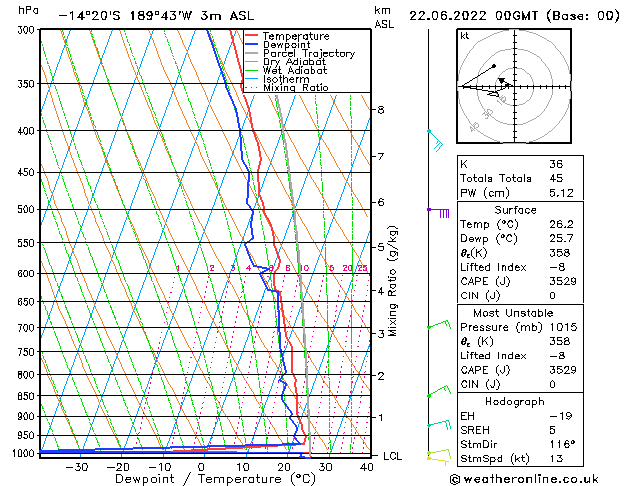Click the PW (cm) value 5.12

(561, 193)
